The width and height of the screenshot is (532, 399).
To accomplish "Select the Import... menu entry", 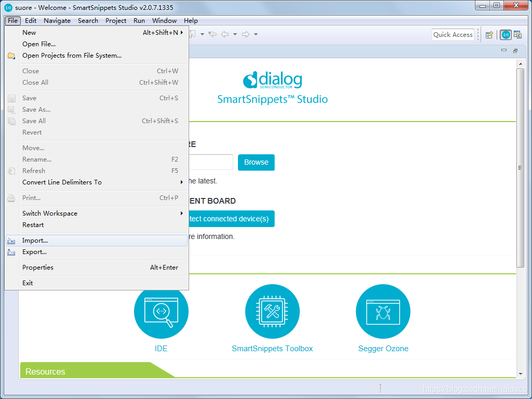I will (97, 241).
